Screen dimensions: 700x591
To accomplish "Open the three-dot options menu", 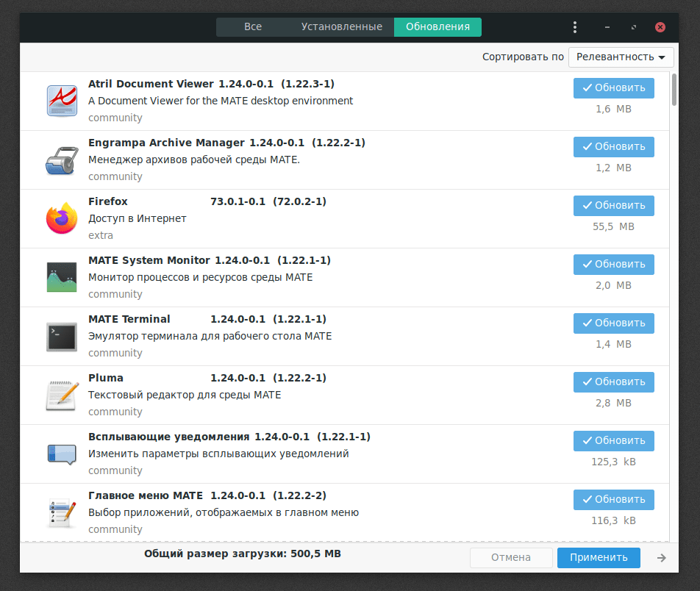I will pyautogui.click(x=575, y=27).
